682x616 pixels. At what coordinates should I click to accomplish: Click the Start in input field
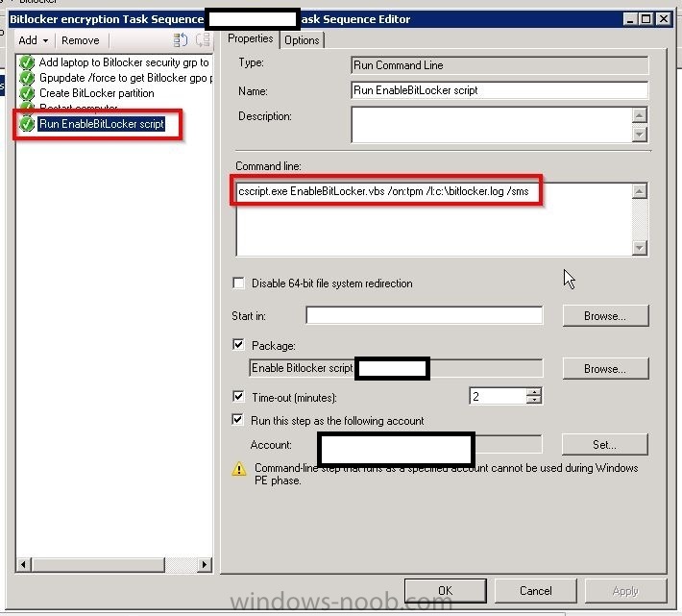click(424, 315)
